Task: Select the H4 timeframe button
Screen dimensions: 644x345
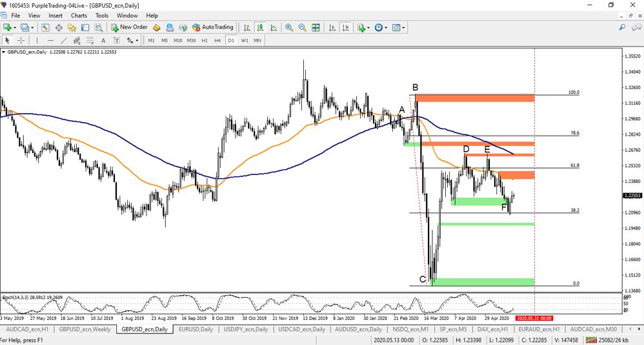Action: click(x=217, y=40)
